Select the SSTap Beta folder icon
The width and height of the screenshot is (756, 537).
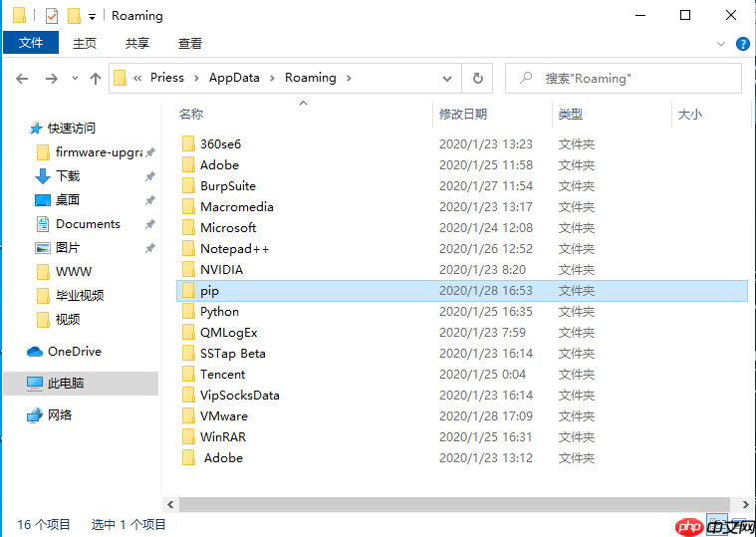click(x=188, y=354)
